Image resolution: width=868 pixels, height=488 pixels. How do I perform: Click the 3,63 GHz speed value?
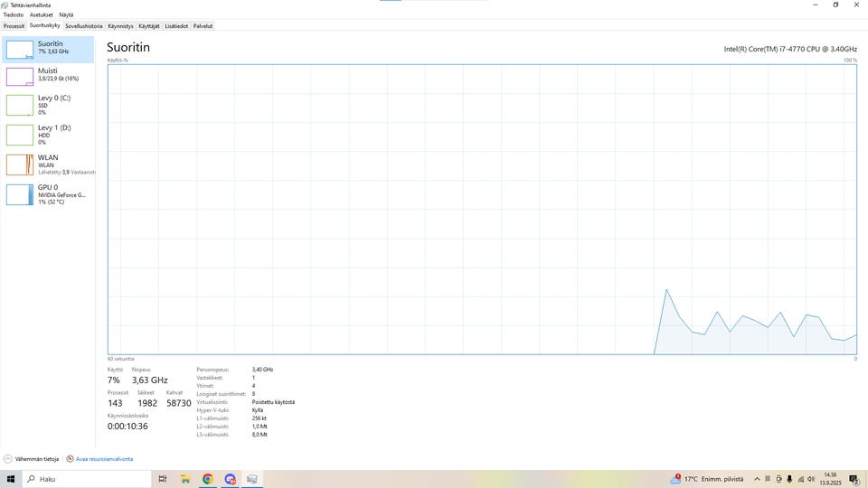pyautogui.click(x=149, y=380)
